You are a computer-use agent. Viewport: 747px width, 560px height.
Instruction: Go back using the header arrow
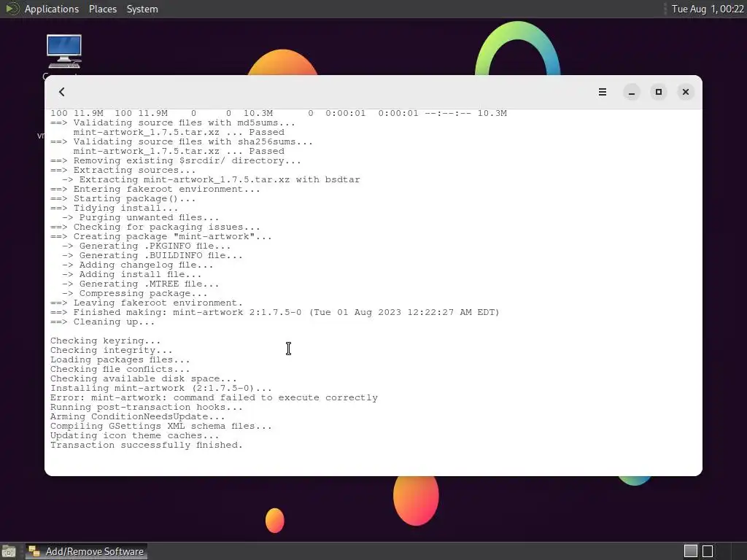coord(62,92)
